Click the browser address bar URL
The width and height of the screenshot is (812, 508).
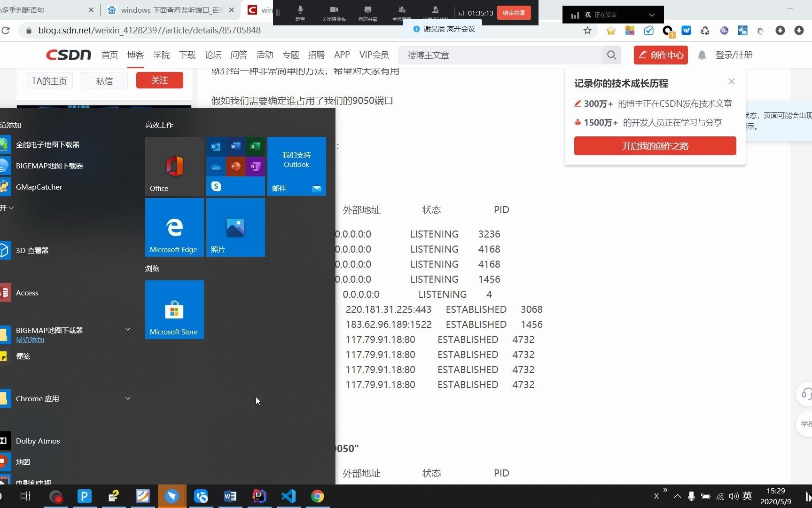click(149, 31)
